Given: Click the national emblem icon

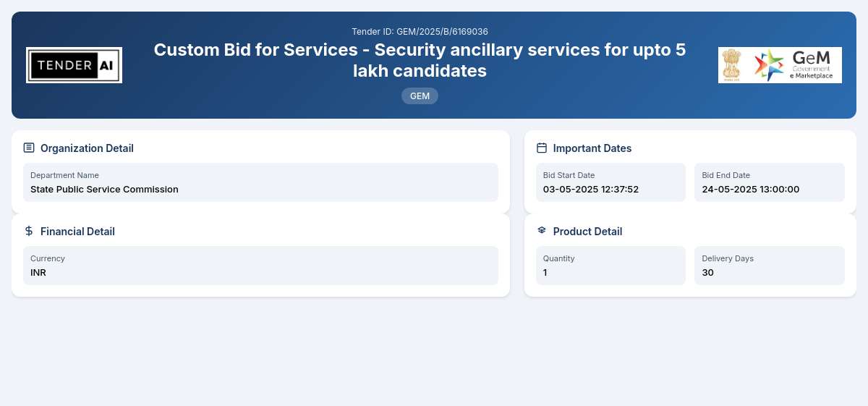Looking at the screenshot, I should [733, 65].
